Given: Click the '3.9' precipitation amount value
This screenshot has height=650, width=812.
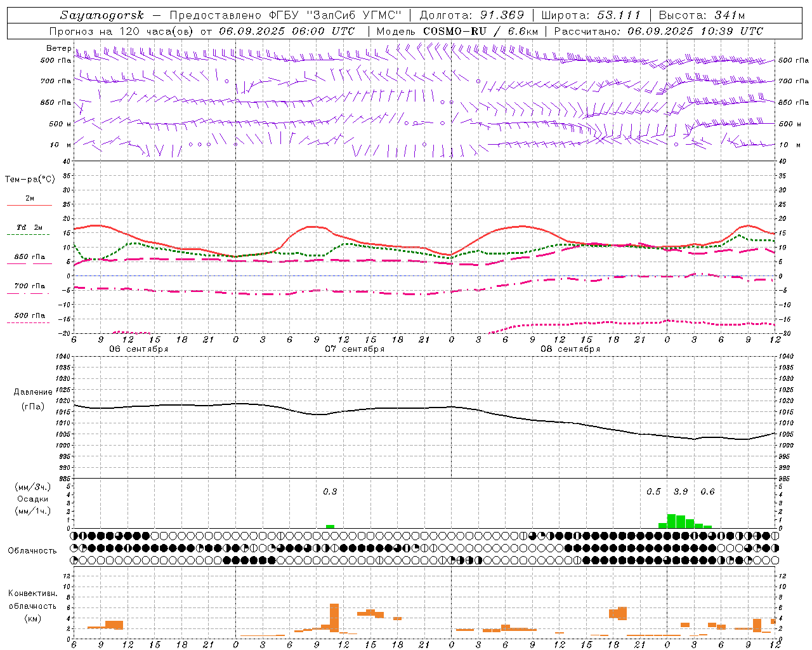Looking at the screenshot, I should (x=680, y=491).
